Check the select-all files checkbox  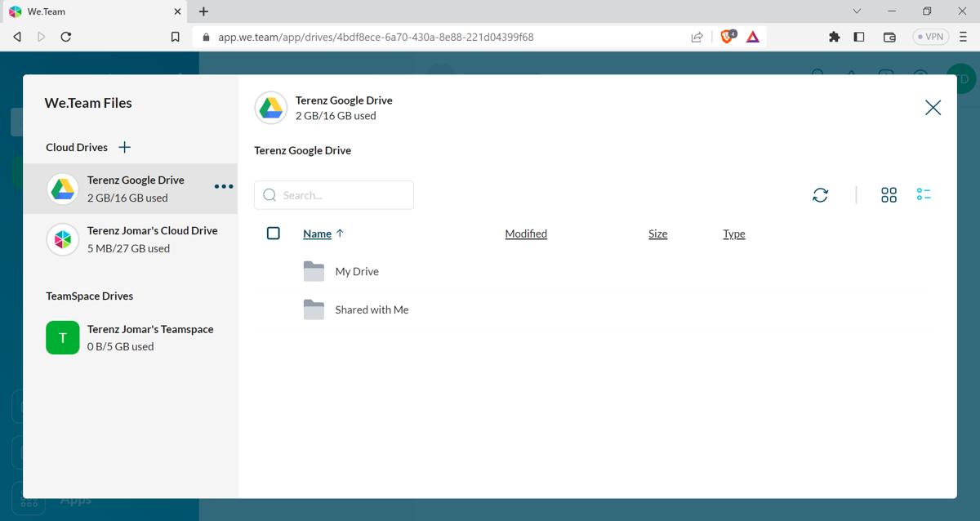[274, 234]
